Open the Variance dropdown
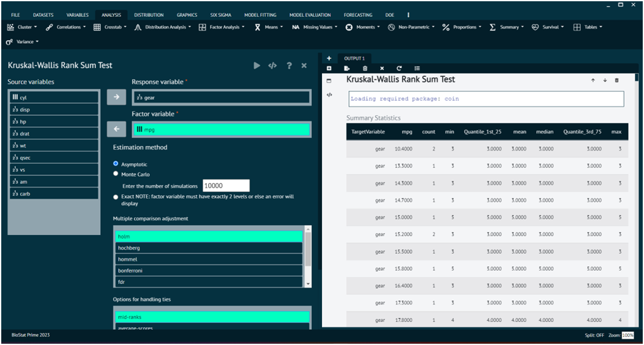This screenshot has height=345, width=644. [22, 42]
